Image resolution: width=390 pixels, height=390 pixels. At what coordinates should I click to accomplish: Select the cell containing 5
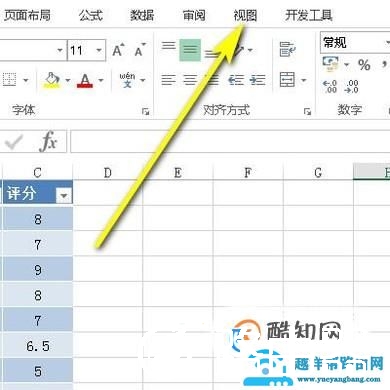[37, 371]
